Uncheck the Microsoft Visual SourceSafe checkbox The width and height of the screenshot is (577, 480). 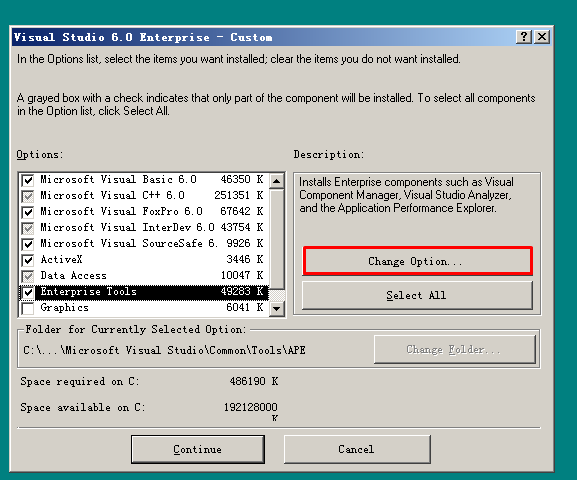tap(28, 244)
